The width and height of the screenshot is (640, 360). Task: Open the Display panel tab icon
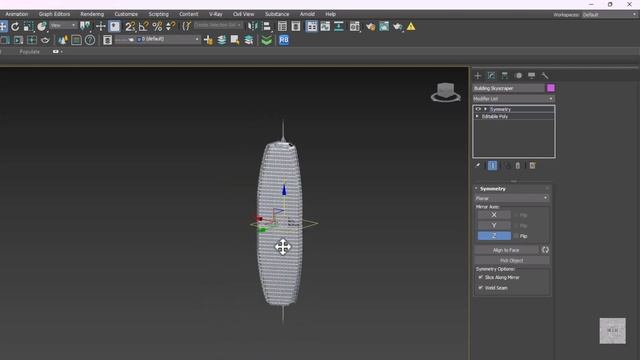click(x=531, y=76)
